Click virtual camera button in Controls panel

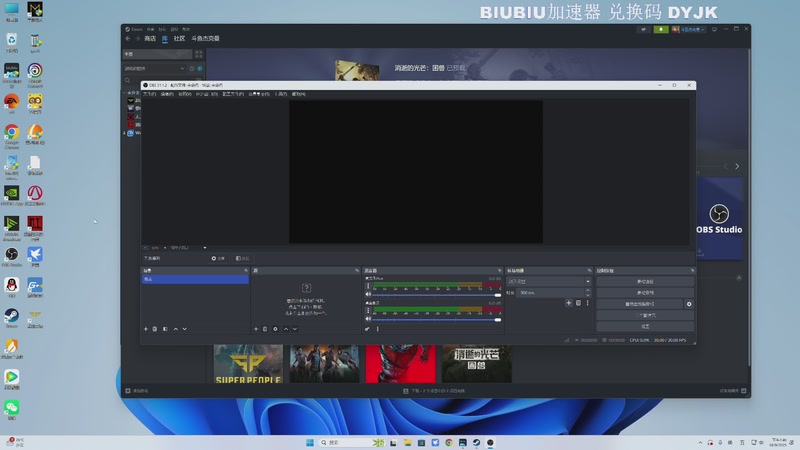[x=640, y=304]
